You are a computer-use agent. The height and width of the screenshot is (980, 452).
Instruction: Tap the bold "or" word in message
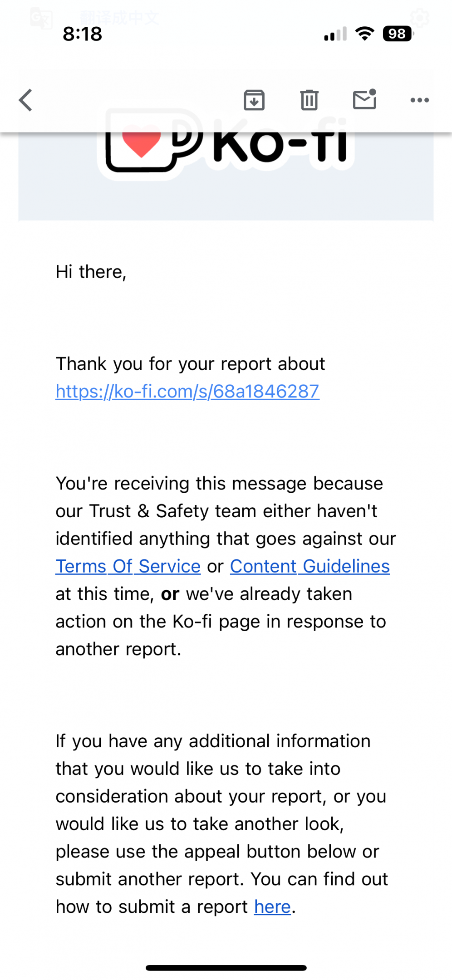pos(170,594)
